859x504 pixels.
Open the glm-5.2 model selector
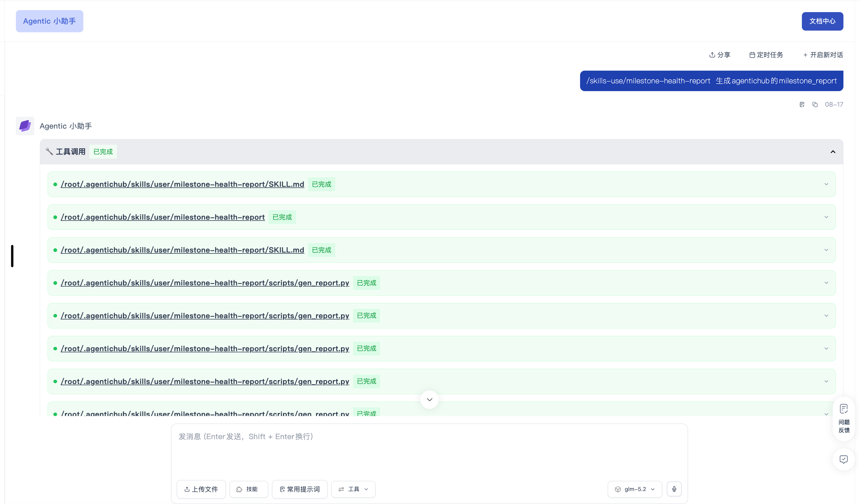pyautogui.click(x=635, y=489)
